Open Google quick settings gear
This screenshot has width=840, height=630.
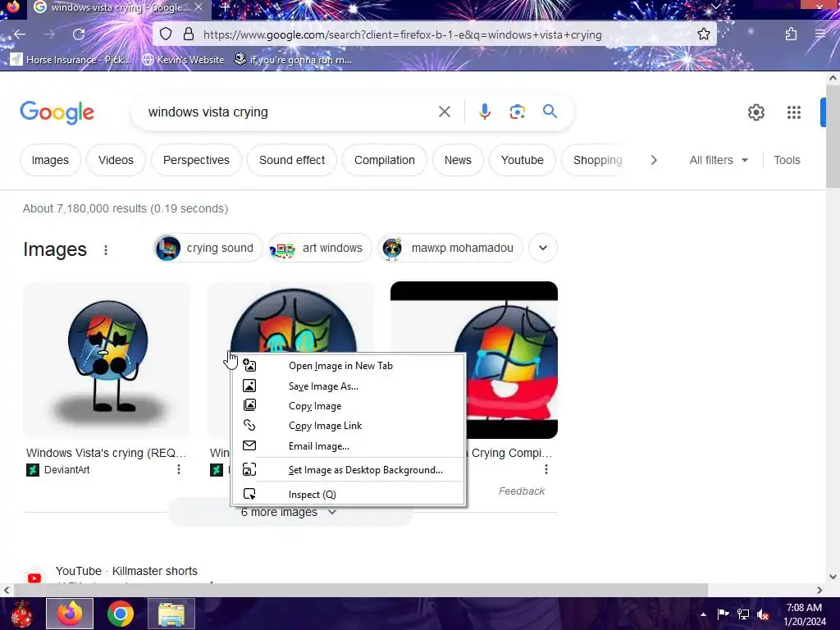[x=756, y=112]
